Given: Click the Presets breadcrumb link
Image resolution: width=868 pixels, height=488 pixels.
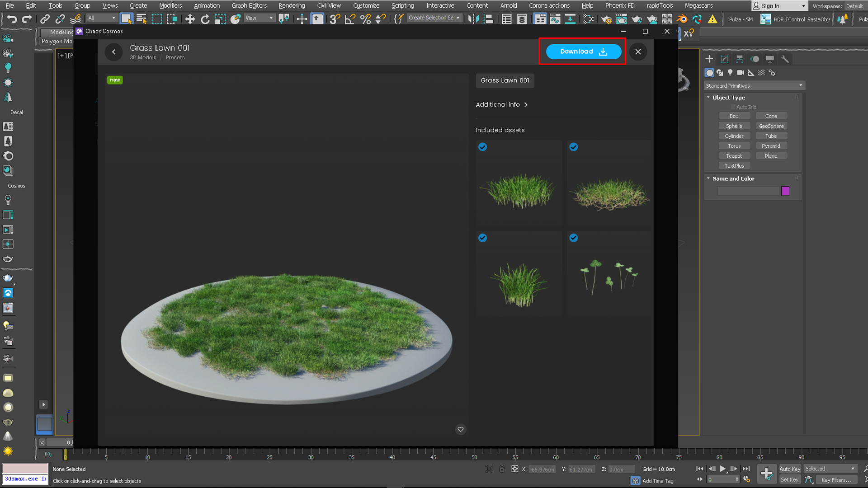Looking at the screenshot, I should click(x=175, y=57).
